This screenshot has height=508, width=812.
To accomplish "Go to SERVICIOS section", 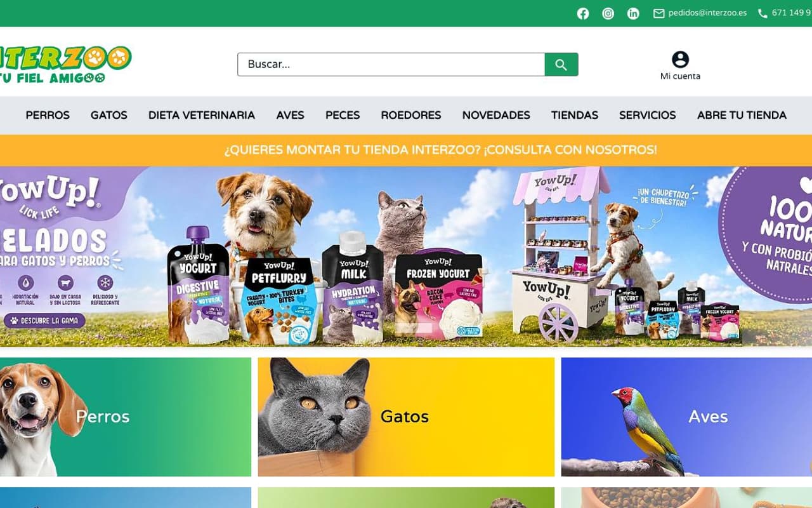I will (648, 115).
